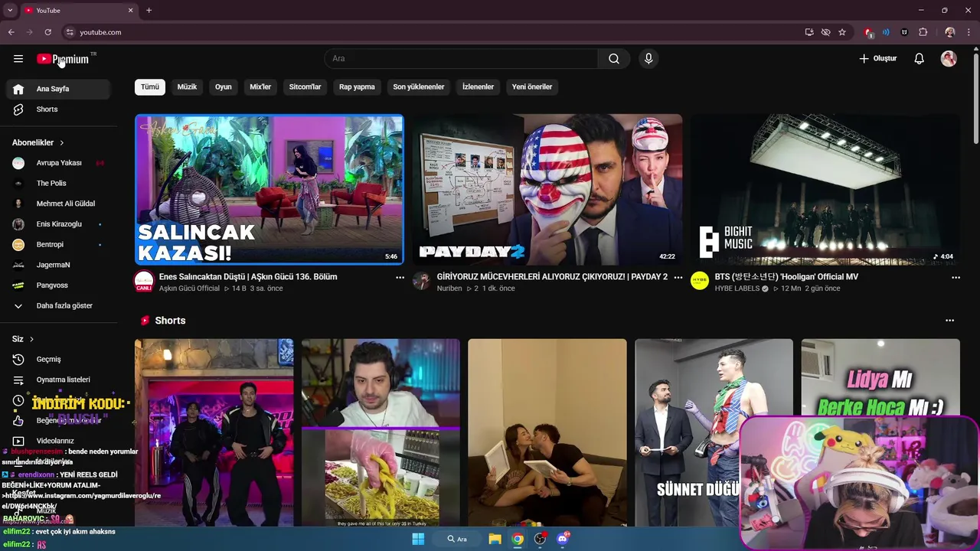980x551 pixels.
Task: Go back in browser history
Action: click(x=11, y=32)
